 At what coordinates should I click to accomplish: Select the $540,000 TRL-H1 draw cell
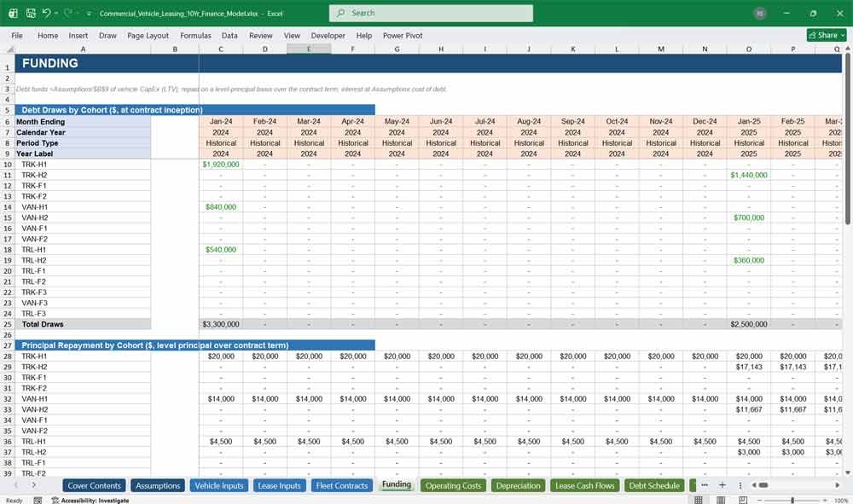[221, 250]
